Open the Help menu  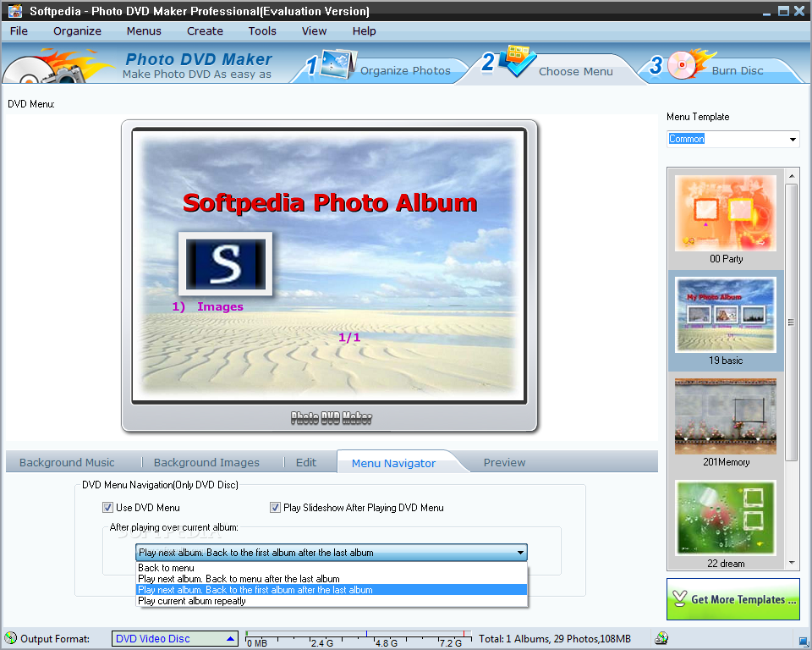(x=364, y=31)
